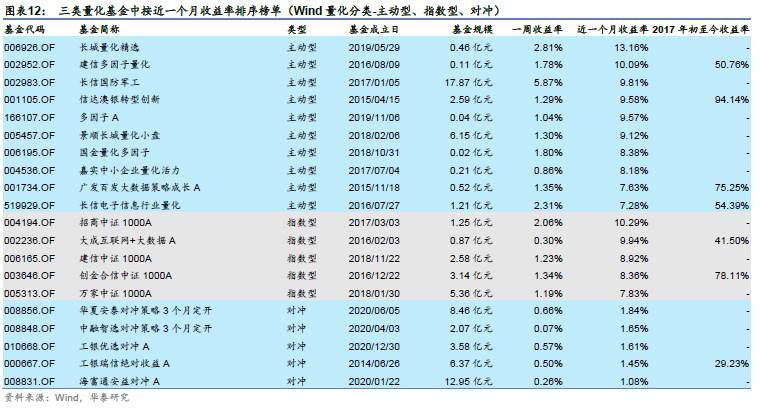Click the 一周收益率 column header
The image size is (761, 411).
pos(537,30)
